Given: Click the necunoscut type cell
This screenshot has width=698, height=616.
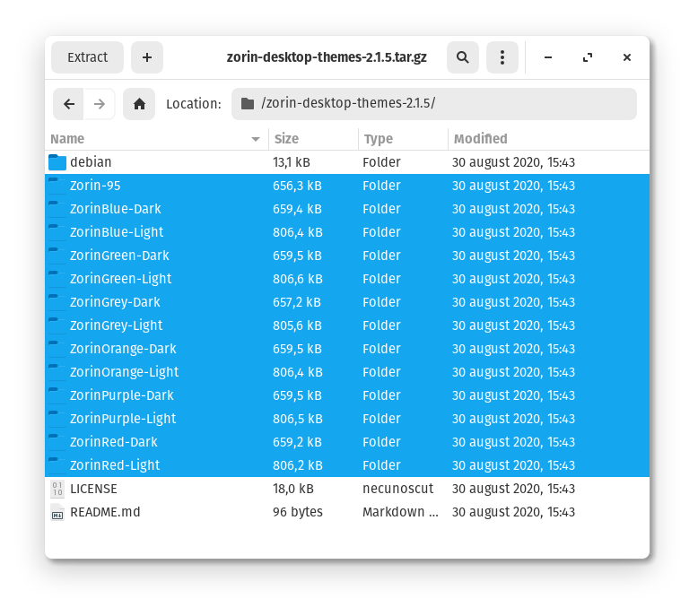Looking at the screenshot, I should 398,489.
